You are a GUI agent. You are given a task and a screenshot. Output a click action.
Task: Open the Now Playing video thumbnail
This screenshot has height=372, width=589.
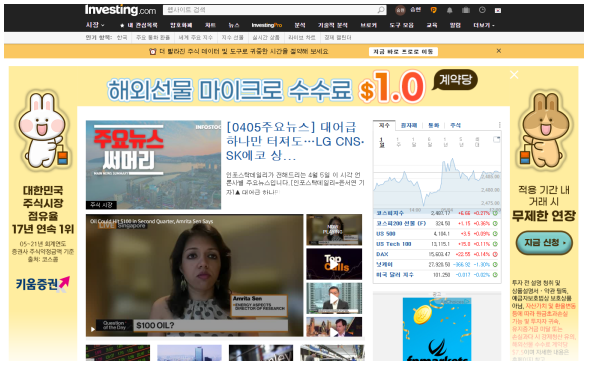[334, 230]
